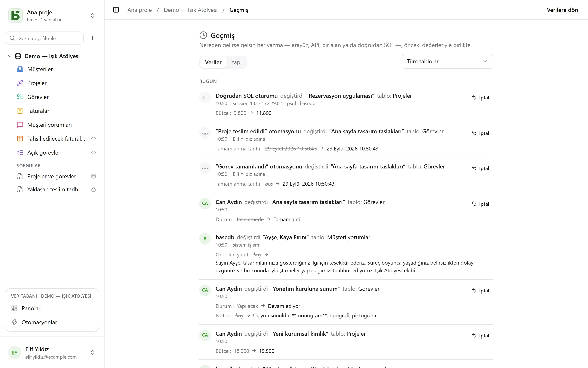This screenshot has height=368, width=588.
Task: Click Demo — Işık Atölyesi breadcrumb
Action: (190, 10)
